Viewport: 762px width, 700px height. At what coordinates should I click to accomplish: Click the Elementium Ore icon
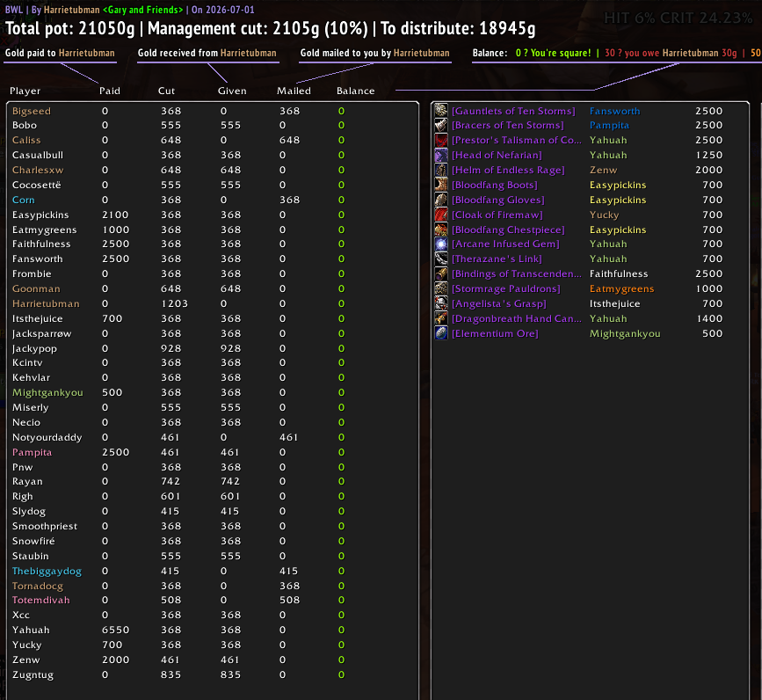pos(441,333)
